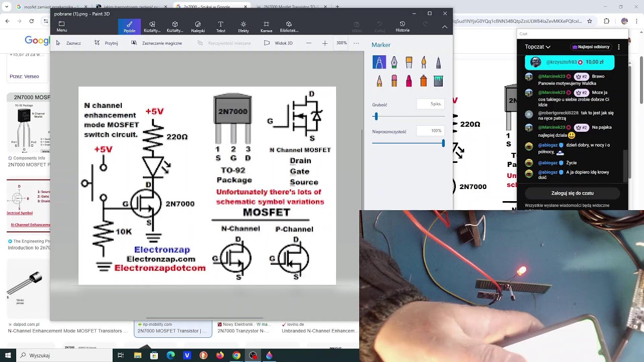
Task: Open File Explorer from the taskbar
Action: pyautogui.click(x=138, y=355)
